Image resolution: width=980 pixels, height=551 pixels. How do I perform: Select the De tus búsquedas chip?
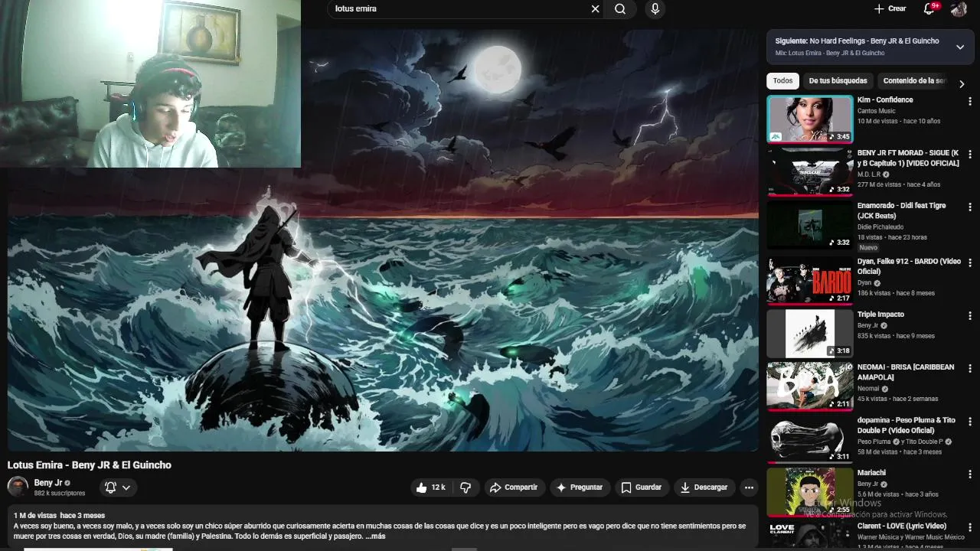[x=838, y=80]
